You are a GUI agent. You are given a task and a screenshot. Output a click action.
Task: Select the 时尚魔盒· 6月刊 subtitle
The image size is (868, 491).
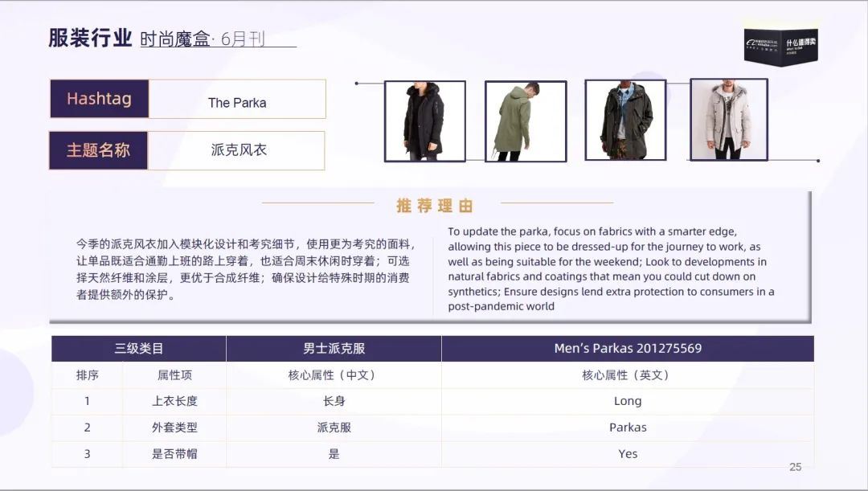203,39
